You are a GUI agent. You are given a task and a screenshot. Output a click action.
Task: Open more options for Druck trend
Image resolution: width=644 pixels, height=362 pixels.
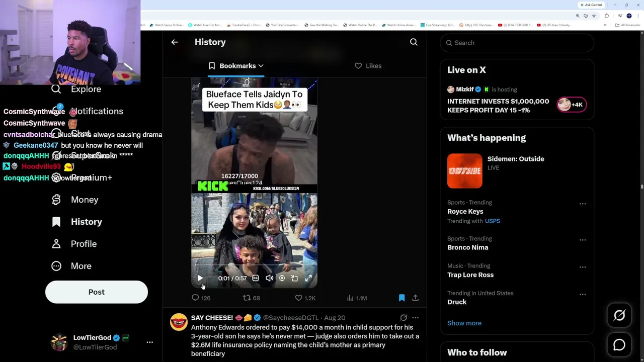click(583, 294)
